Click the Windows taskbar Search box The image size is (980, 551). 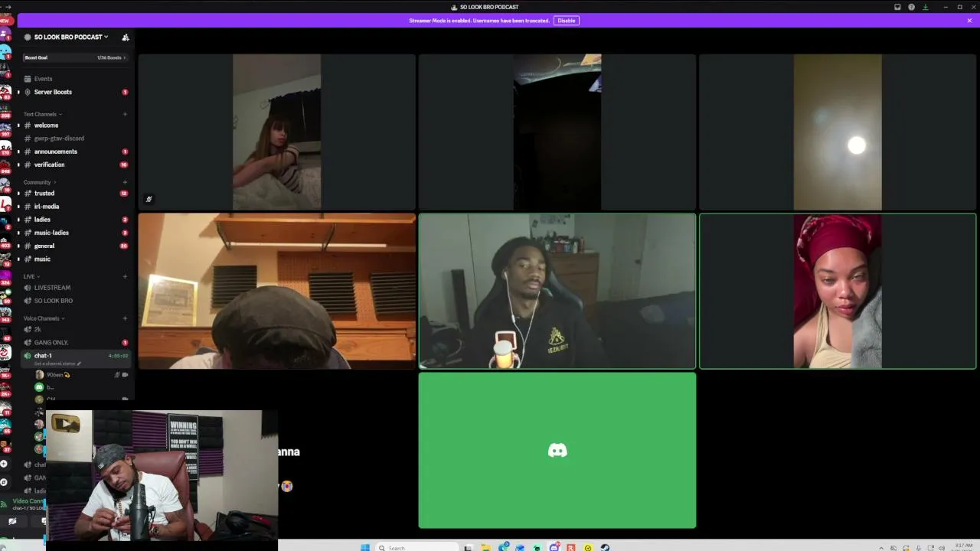tap(417, 547)
